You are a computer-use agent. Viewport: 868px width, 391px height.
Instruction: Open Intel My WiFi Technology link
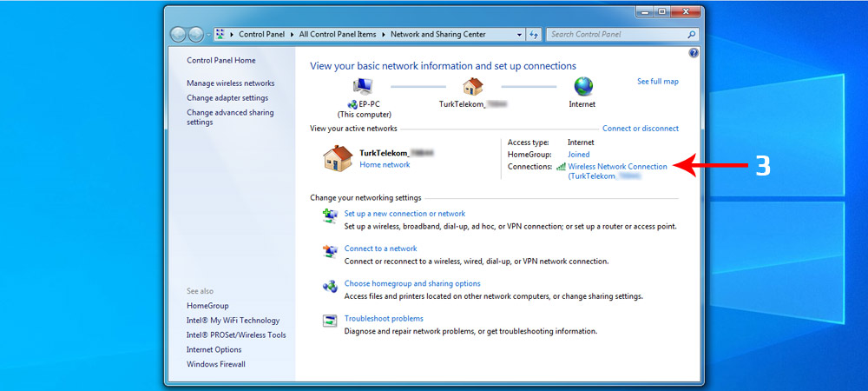233,320
